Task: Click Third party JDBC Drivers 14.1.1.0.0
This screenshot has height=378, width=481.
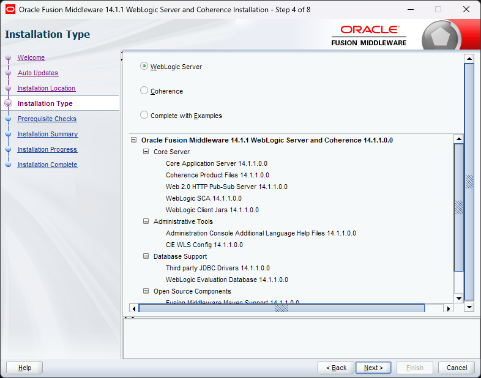Action: coord(217,268)
